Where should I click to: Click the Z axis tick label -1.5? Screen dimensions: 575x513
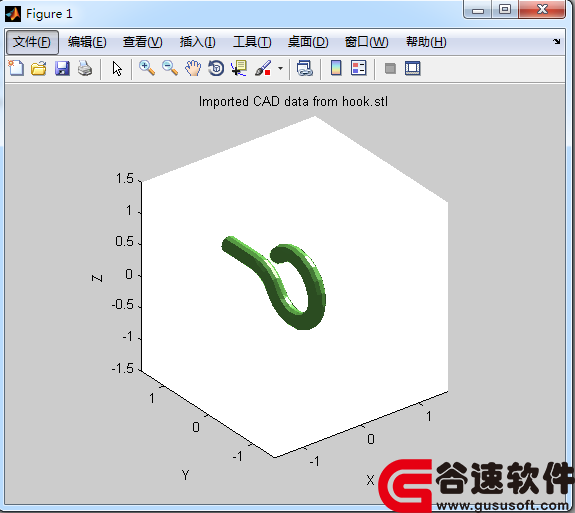click(122, 368)
